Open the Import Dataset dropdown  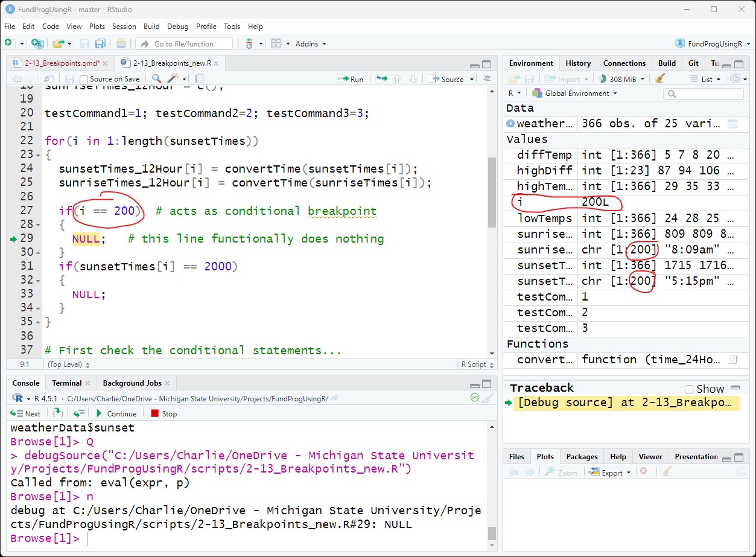click(x=565, y=79)
